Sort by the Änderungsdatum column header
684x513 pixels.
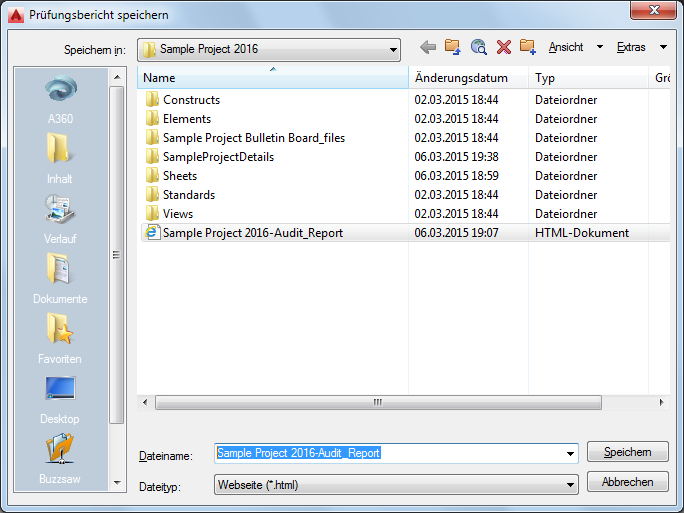click(469, 78)
